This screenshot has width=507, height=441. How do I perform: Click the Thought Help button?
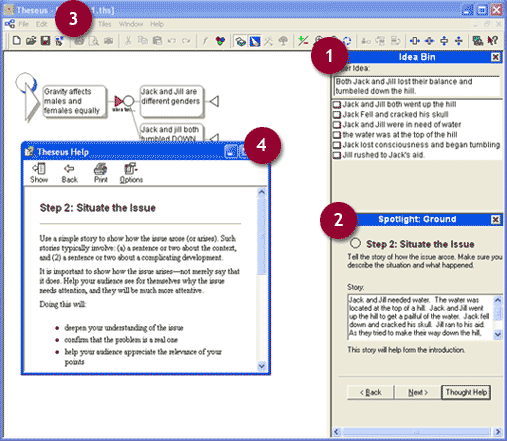466,392
